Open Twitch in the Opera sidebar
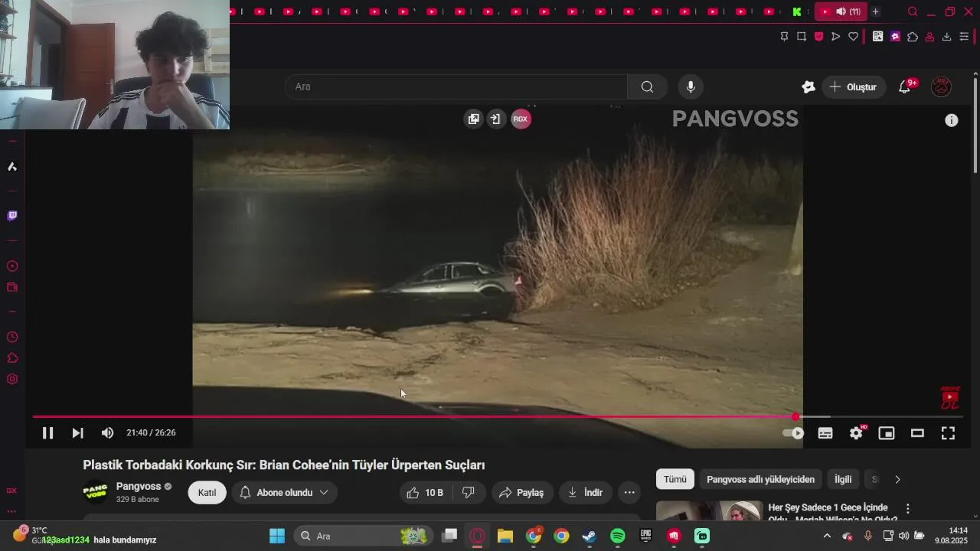980x551 pixels. 12,216
